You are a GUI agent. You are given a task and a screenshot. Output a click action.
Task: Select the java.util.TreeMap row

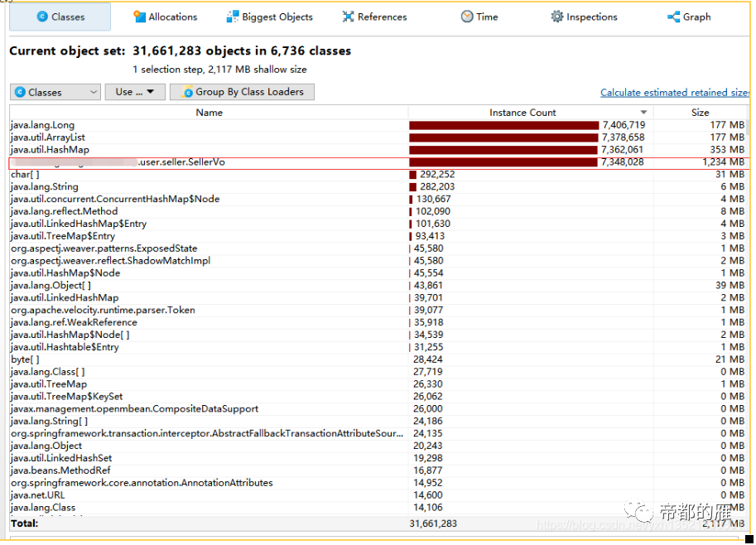[x=378, y=384]
